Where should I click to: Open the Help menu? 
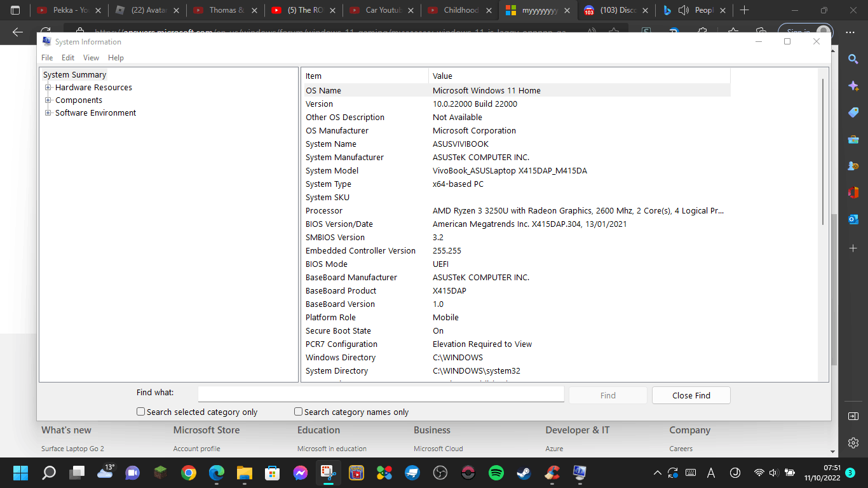tap(116, 57)
